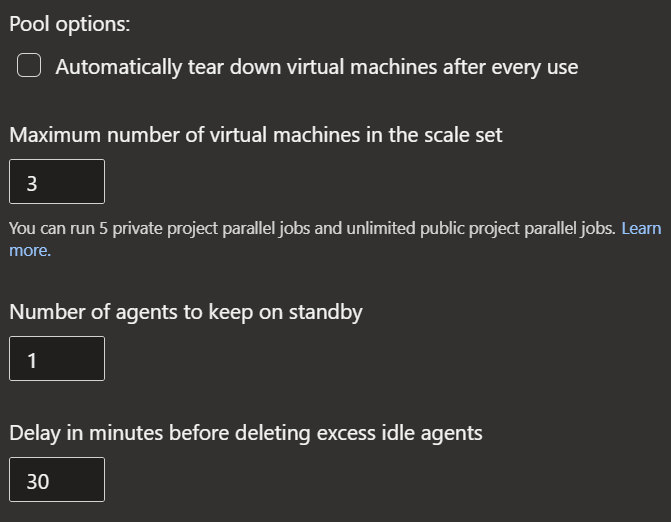The height and width of the screenshot is (522, 671).
Task: Click the value 30 in delay field
Action: (x=38, y=481)
